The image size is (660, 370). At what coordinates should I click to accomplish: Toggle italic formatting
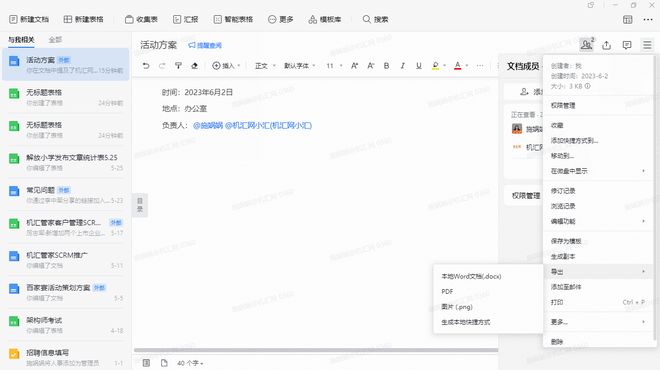[402, 66]
